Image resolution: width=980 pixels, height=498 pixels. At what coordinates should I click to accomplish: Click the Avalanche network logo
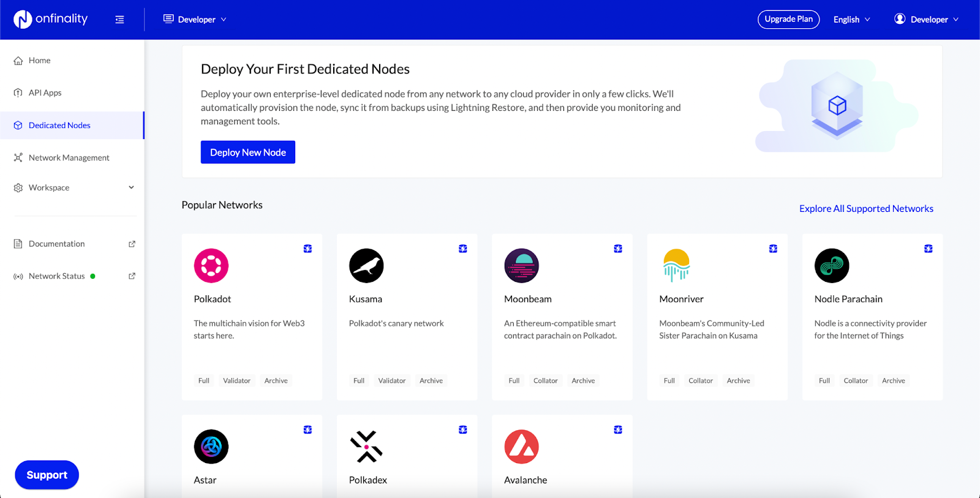(521, 447)
